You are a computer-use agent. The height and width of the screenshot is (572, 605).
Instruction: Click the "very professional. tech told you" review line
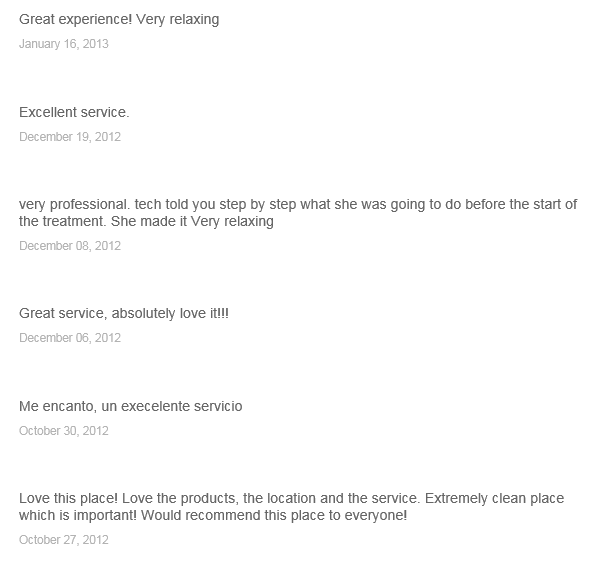298,205
